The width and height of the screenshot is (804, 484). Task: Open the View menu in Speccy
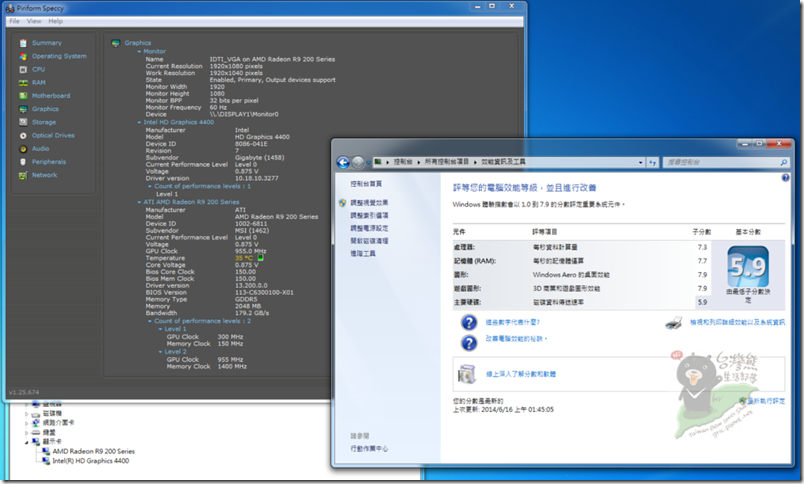pos(34,21)
